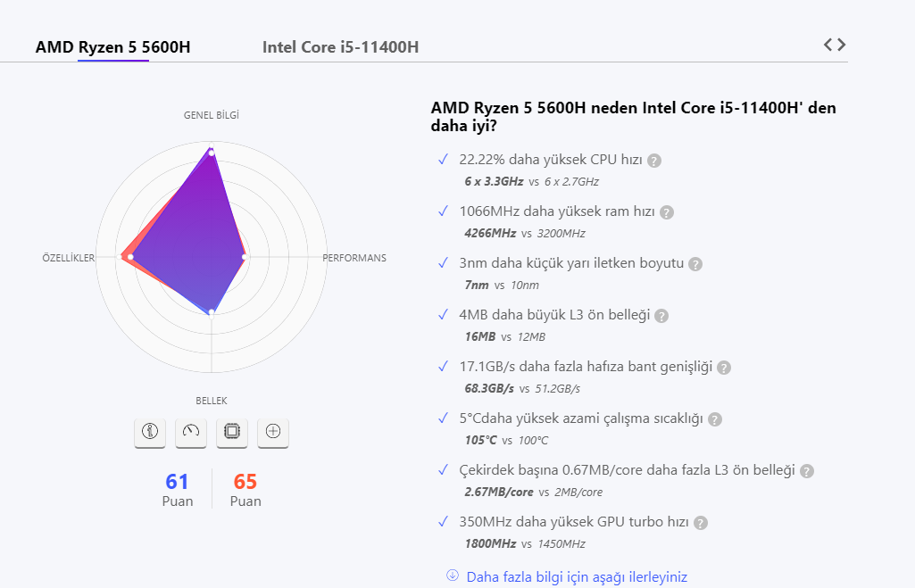Screen dimensions: 915x588
Task: Show info for yarı iletken boyutu
Action: pos(695,264)
